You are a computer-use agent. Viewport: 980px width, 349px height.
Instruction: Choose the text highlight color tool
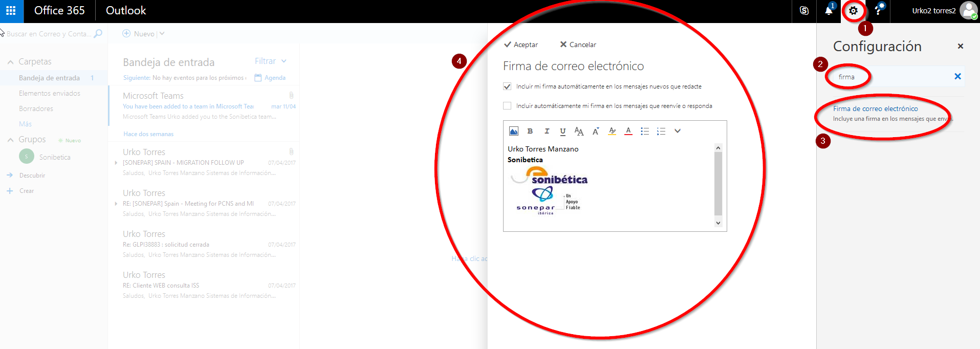[x=612, y=131]
